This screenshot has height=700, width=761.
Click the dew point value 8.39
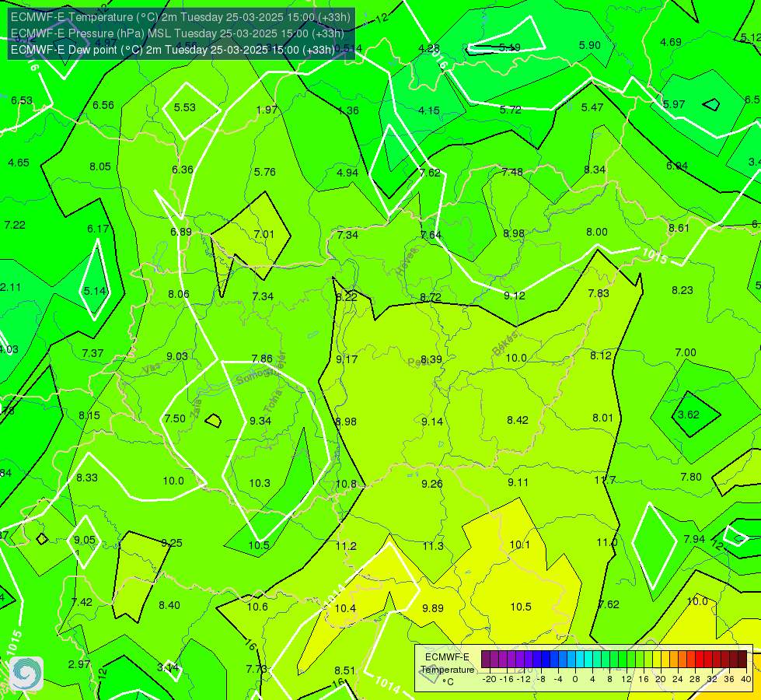pyautogui.click(x=431, y=359)
